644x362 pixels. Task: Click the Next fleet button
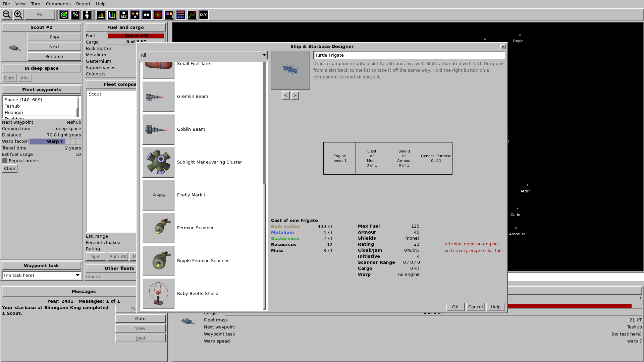54,47
